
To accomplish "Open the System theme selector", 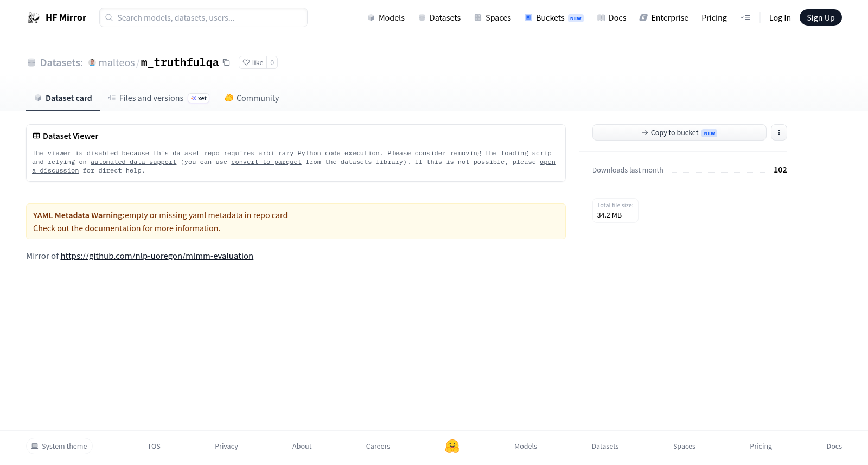I will 59,446.
